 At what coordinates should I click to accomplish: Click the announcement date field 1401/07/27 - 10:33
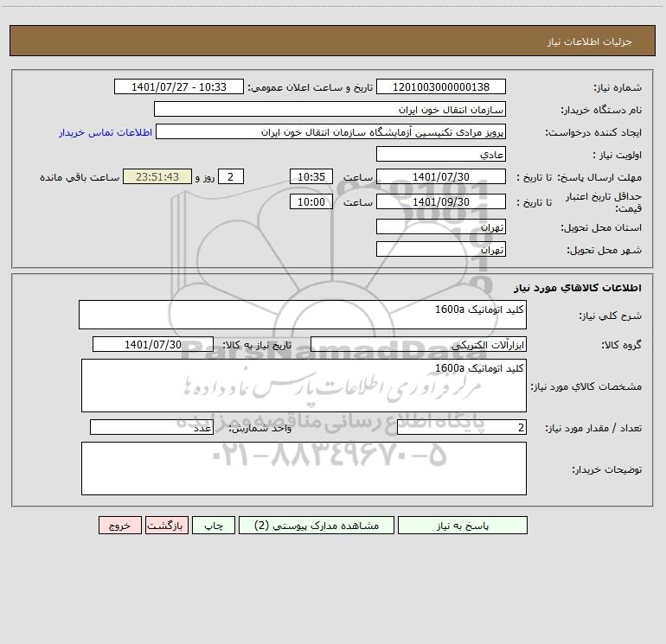click(x=179, y=86)
